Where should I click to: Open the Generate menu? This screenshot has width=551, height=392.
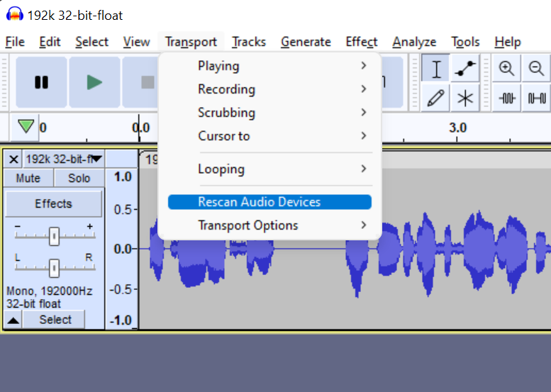pos(306,42)
